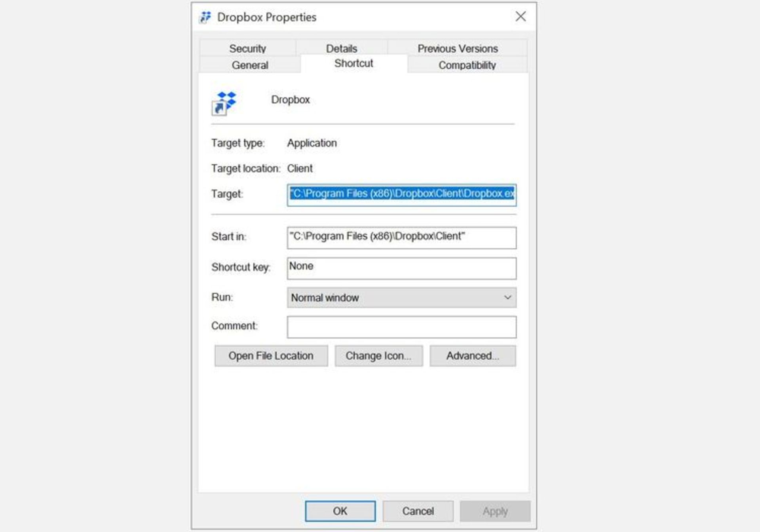Click the Run dropdown chevron arrow
The image size is (760, 532).
pos(507,297)
